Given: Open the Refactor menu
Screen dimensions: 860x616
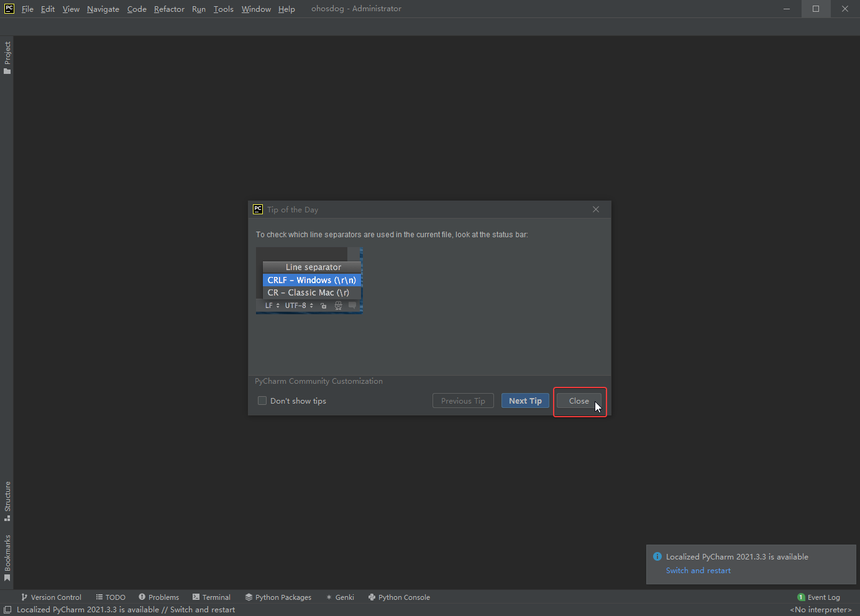Looking at the screenshot, I should pos(169,9).
